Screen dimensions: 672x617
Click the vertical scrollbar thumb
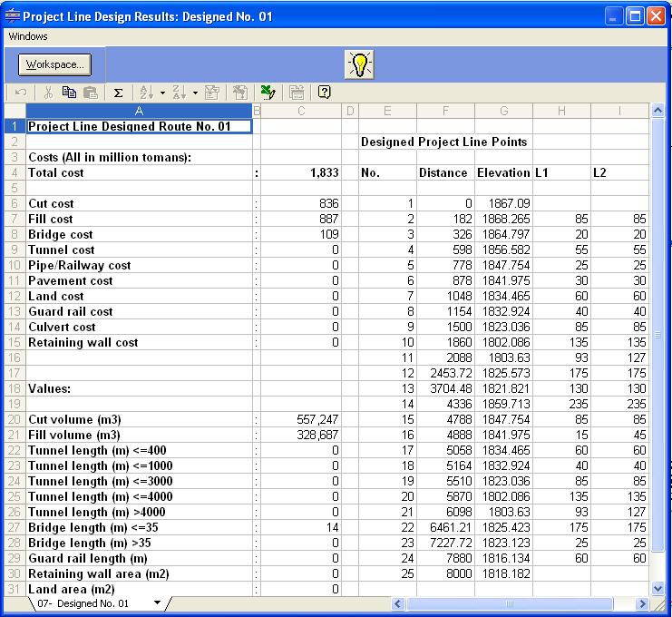pyautogui.click(x=657, y=335)
